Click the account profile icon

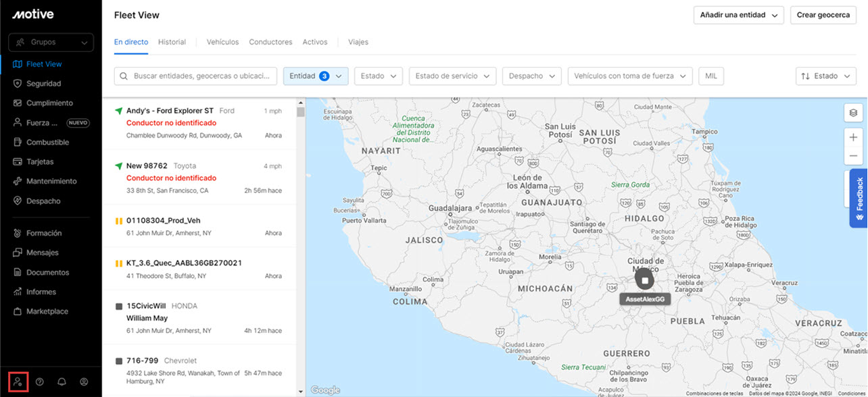(83, 381)
